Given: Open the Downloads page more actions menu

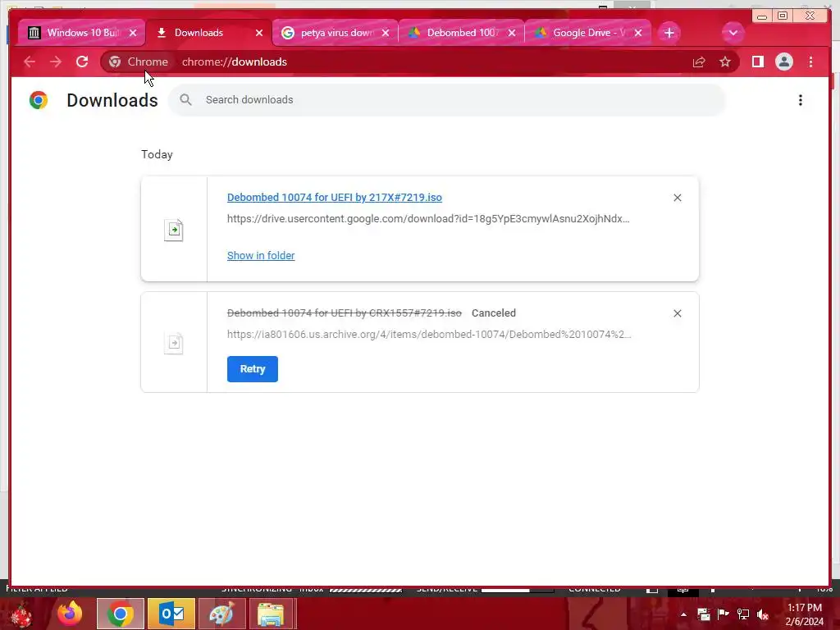Looking at the screenshot, I should [801, 100].
